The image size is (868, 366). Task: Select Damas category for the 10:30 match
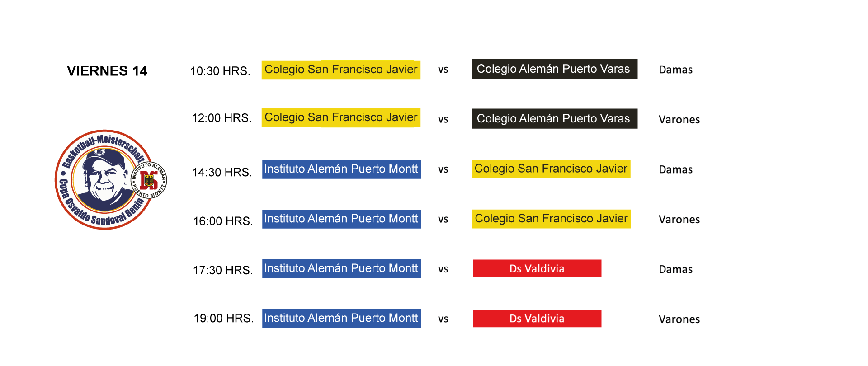tap(675, 70)
